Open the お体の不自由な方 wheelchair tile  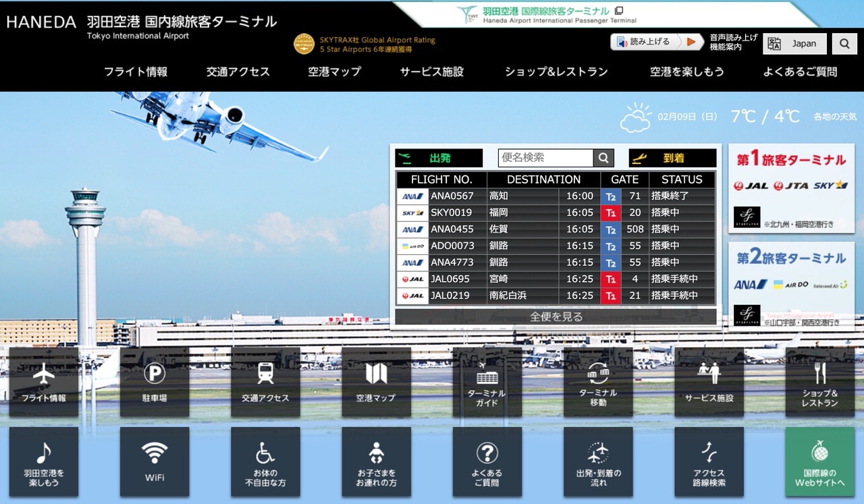pos(265,462)
